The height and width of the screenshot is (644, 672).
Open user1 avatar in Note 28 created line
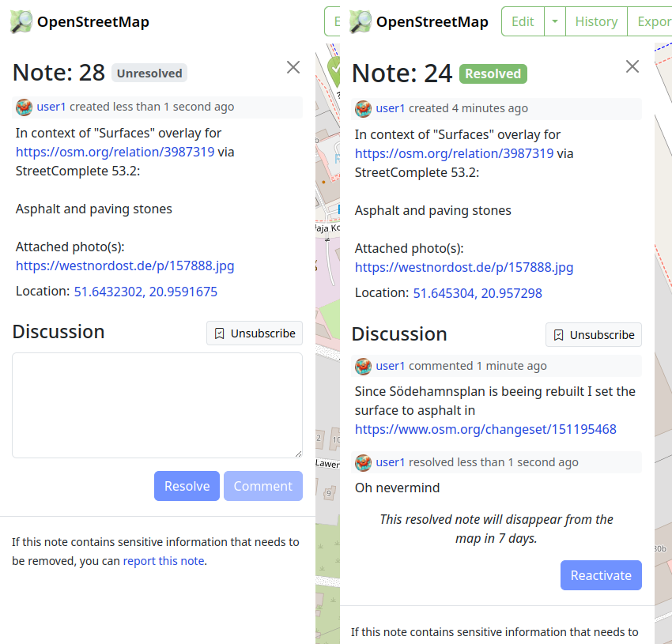pyautogui.click(x=24, y=107)
